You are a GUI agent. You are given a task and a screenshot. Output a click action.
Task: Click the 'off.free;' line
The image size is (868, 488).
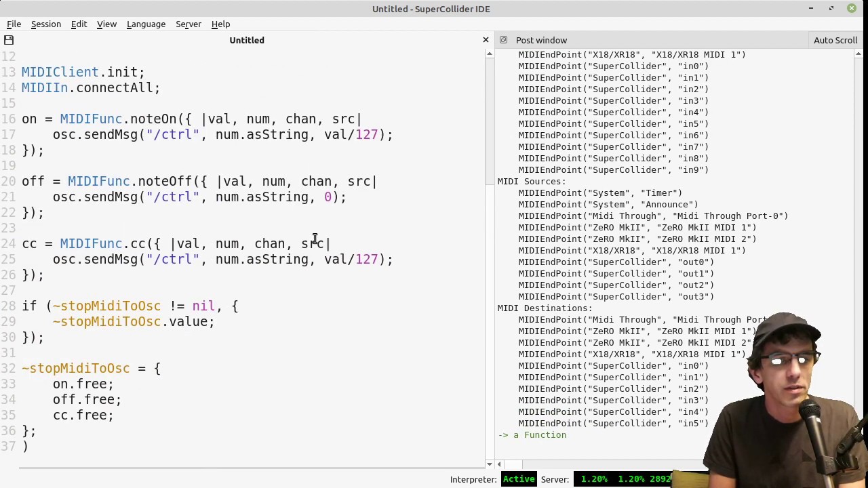(x=87, y=399)
